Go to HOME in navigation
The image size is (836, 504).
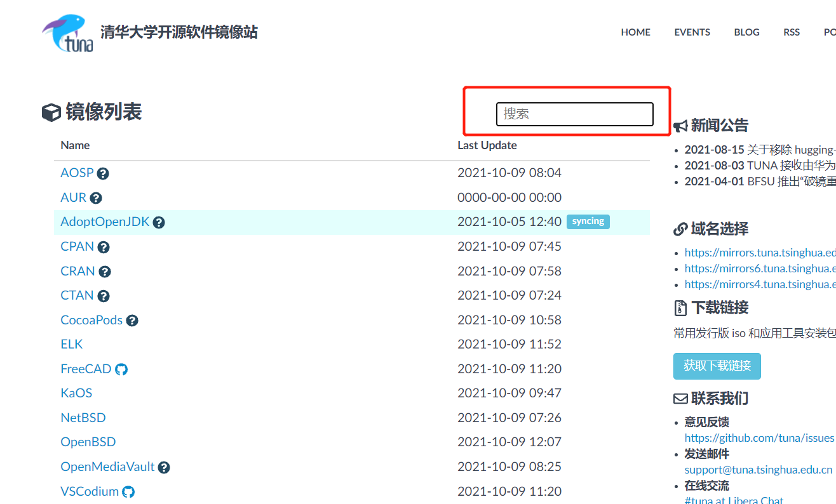[636, 32]
